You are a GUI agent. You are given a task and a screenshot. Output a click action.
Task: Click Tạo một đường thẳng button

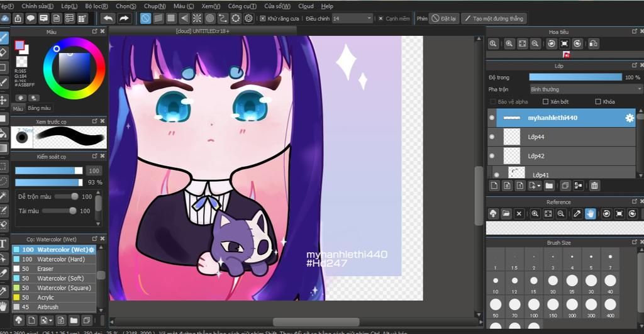(x=494, y=18)
